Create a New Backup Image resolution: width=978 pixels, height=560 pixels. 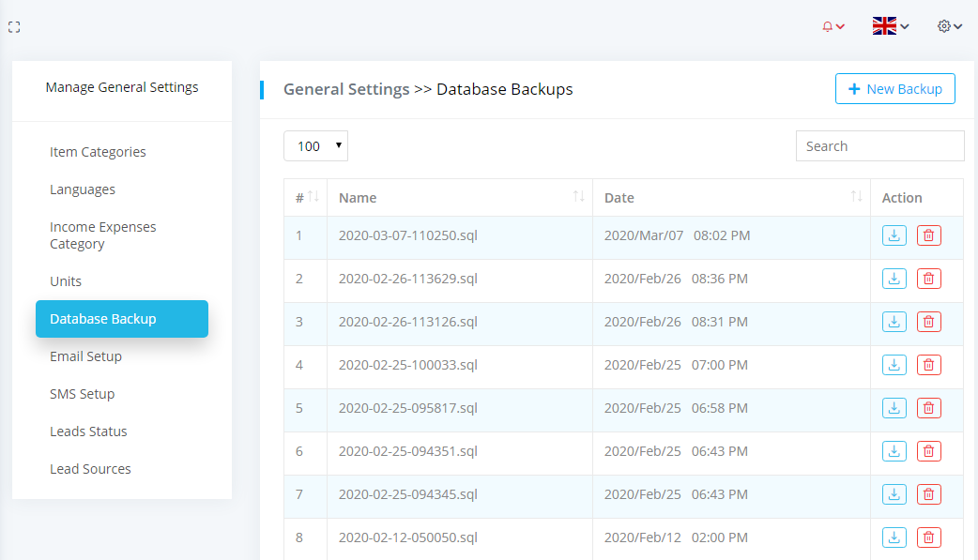894,89
